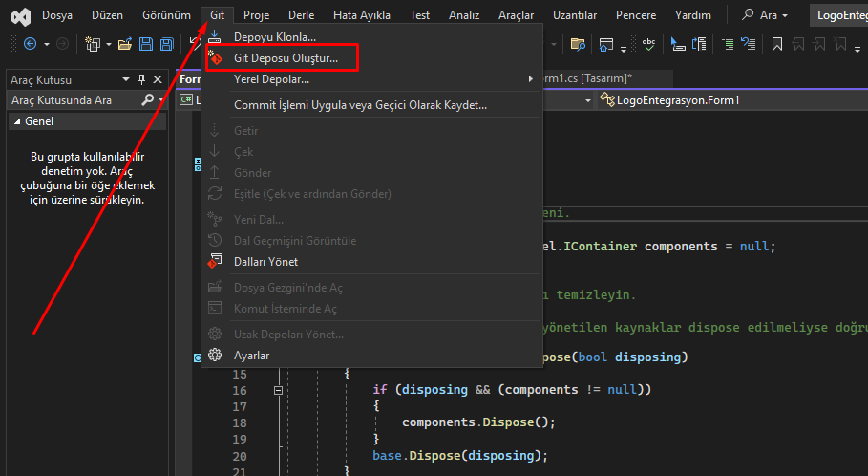
Task: Collapse the code block at line 16
Action: [278, 390]
